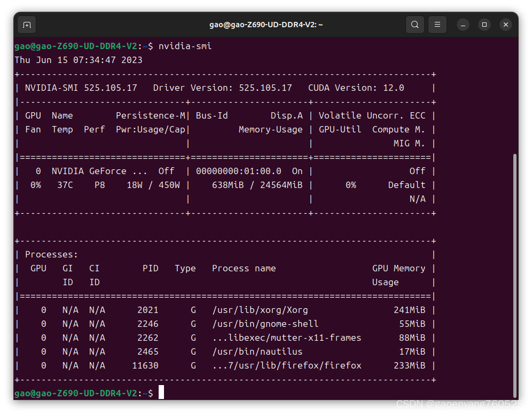Click bus ID 00000000:01:00.0
Viewport: 532px width, 415px height.
click(239, 171)
